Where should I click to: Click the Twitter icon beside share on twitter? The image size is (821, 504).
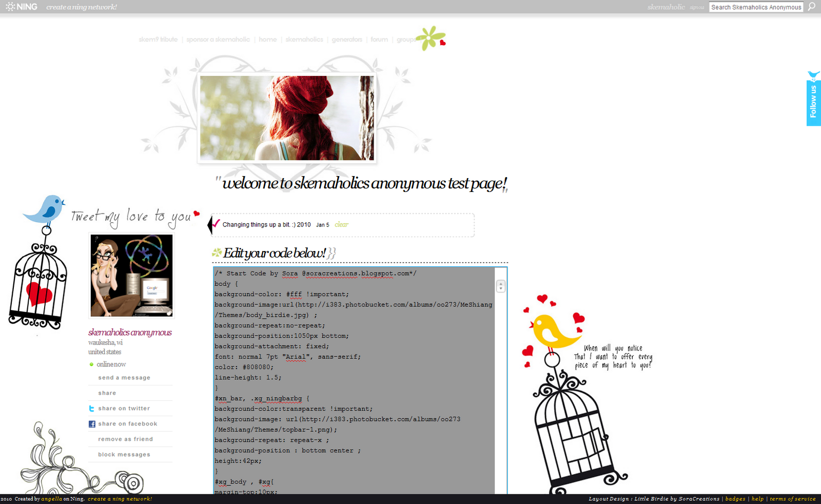click(x=92, y=409)
